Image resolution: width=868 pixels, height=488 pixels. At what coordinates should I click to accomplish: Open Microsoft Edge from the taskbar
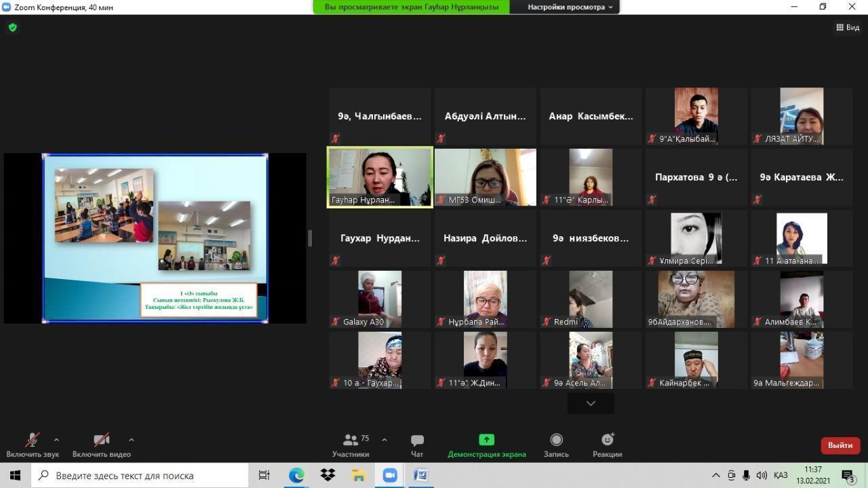[x=296, y=475]
